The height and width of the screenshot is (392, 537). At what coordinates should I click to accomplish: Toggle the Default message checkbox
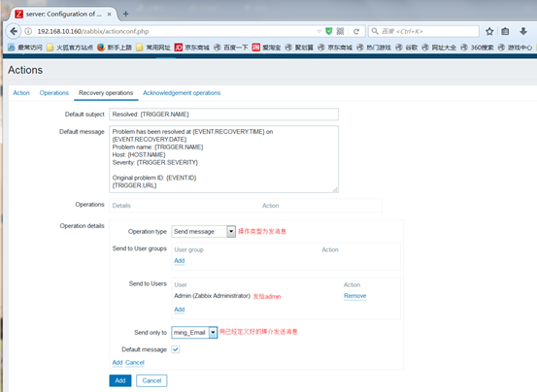coord(176,349)
